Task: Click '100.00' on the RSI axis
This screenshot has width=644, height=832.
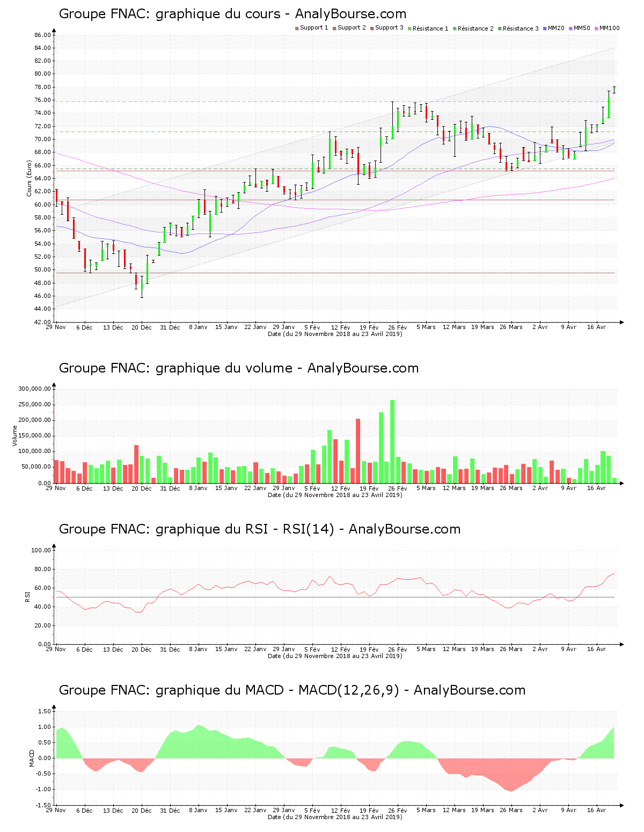Action: pos(41,550)
